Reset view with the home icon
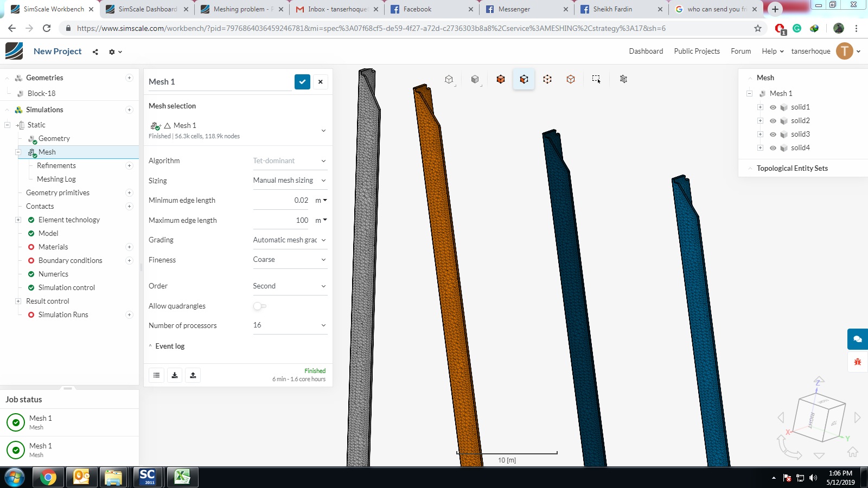The image size is (868, 488). [x=853, y=452]
